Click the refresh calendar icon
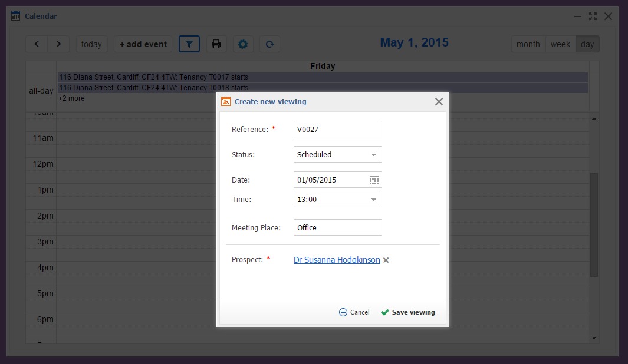This screenshot has height=364, width=628. [269, 44]
